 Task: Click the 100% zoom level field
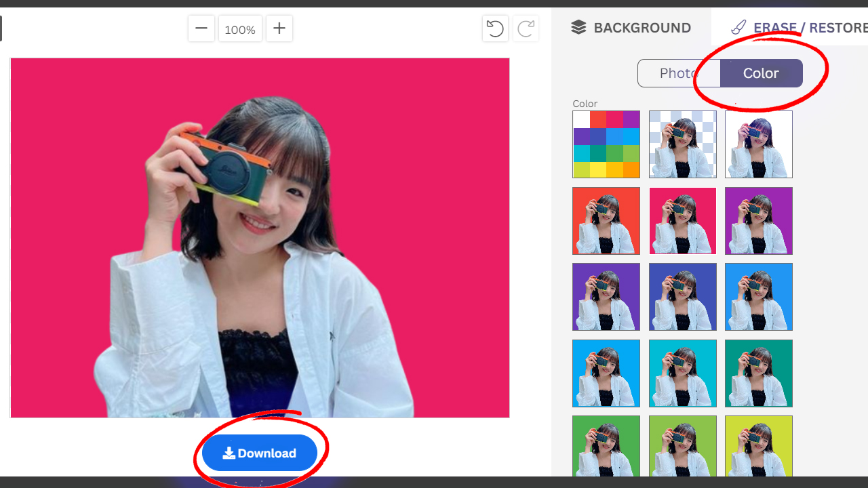pos(240,30)
